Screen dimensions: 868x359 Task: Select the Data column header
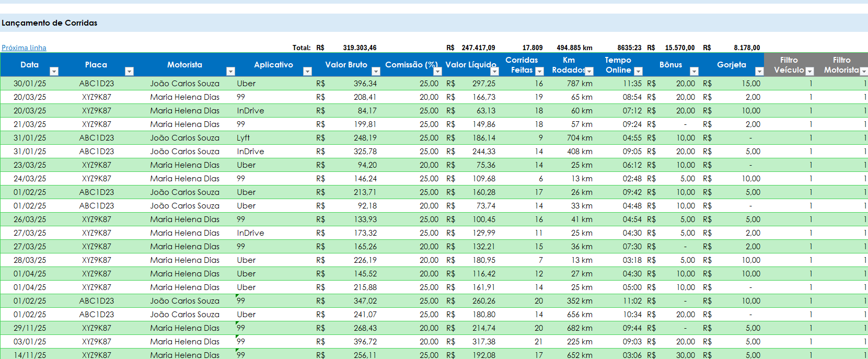coord(29,65)
